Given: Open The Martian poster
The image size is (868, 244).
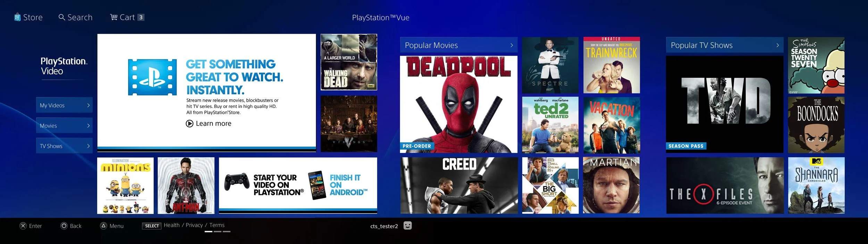Looking at the screenshot, I should click(611, 186).
